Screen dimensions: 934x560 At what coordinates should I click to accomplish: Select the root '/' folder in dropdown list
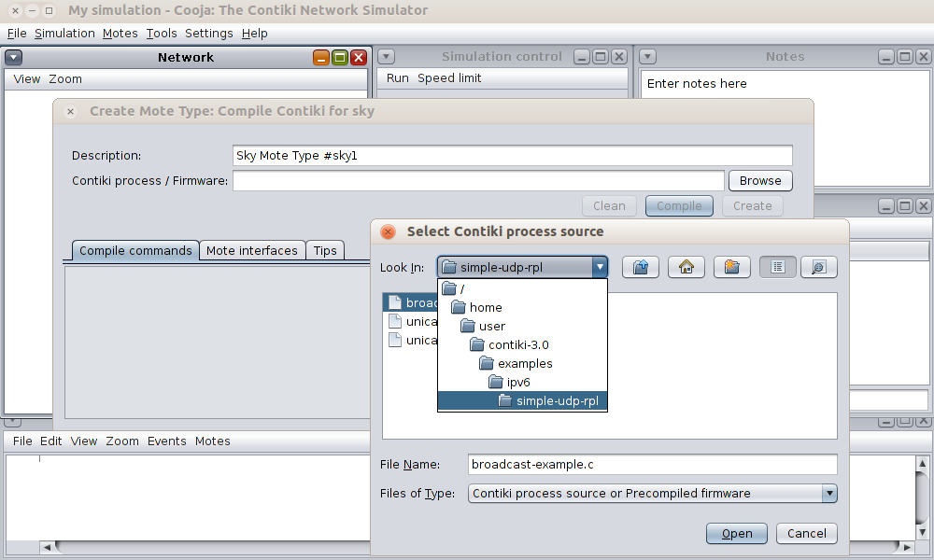point(522,288)
